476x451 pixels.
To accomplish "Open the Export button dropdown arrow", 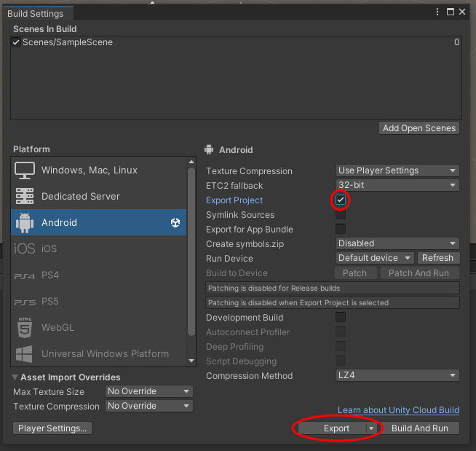I will pyautogui.click(x=371, y=428).
